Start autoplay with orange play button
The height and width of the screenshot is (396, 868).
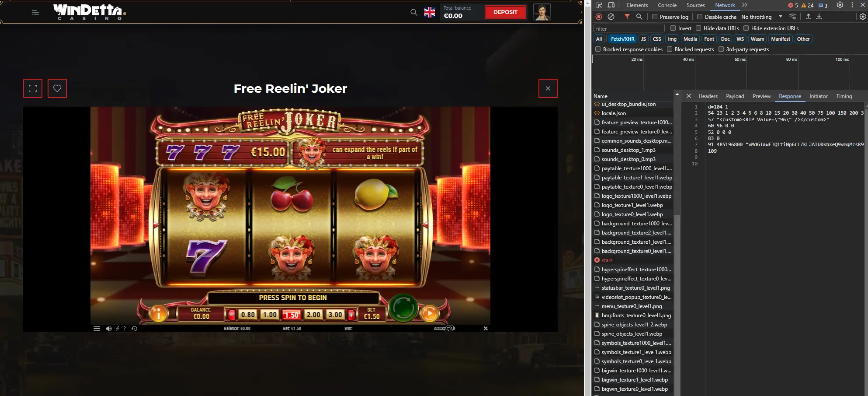click(430, 313)
